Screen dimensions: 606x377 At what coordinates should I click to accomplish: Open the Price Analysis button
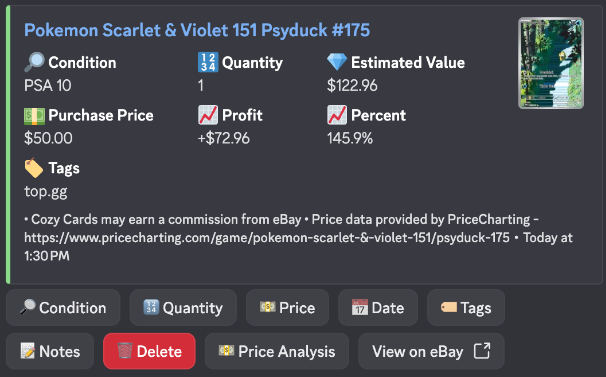click(x=277, y=351)
